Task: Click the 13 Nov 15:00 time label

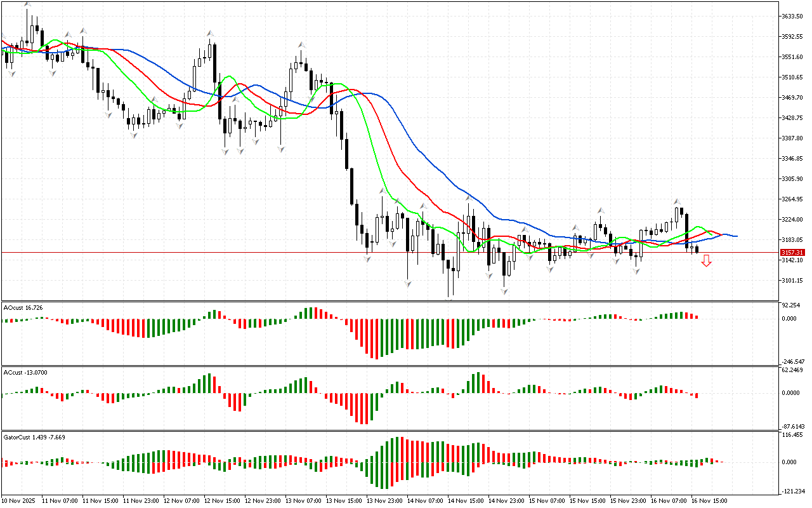Action: click(x=344, y=500)
